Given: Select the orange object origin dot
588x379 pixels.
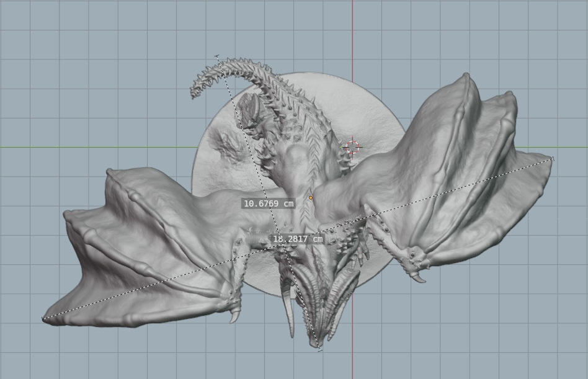Looking at the screenshot, I should pyautogui.click(x=311, y=198).
